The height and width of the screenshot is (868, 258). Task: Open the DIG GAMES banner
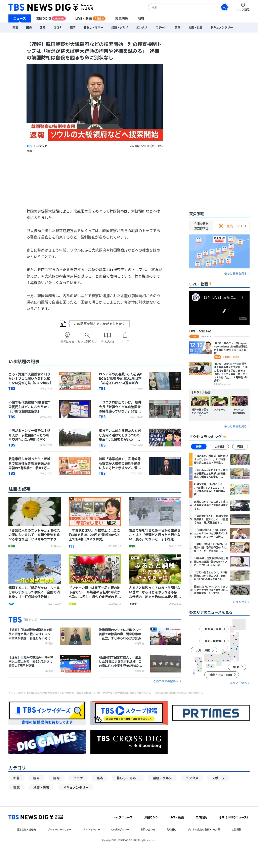(47, 742)
